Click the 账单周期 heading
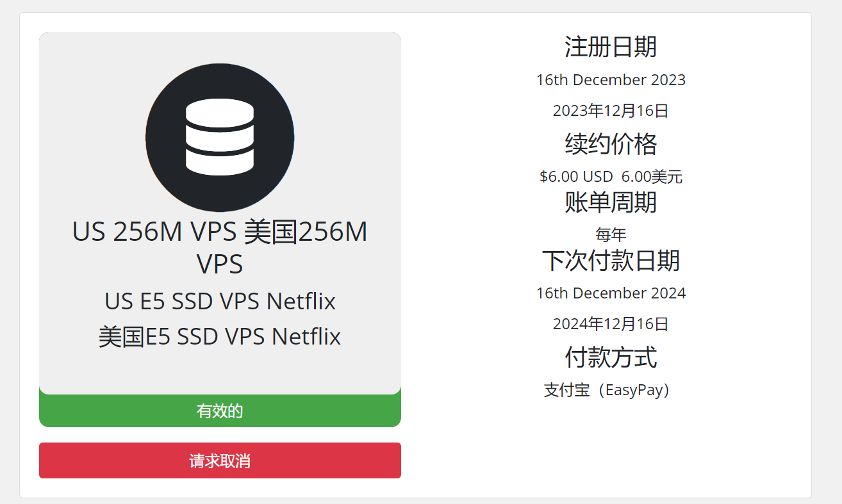Screen dimensions: 842x504 tap(611, 202)
